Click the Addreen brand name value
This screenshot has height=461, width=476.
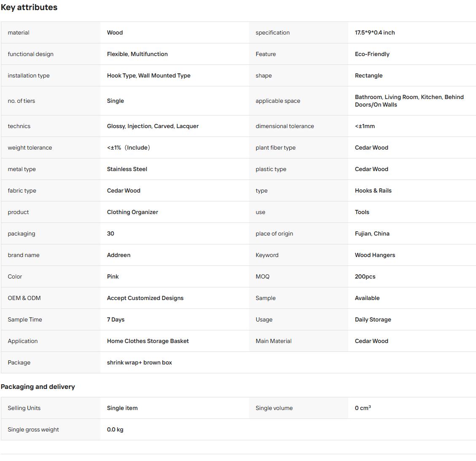point(118,255)
